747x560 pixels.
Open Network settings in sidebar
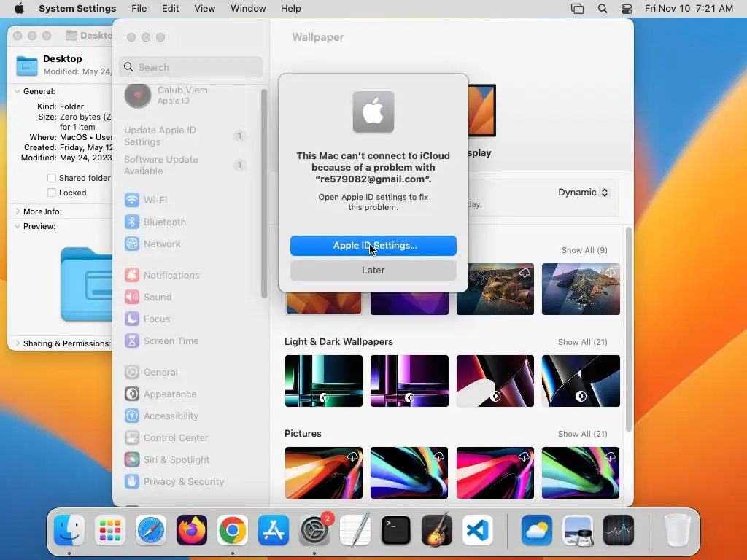pos(152,244)
